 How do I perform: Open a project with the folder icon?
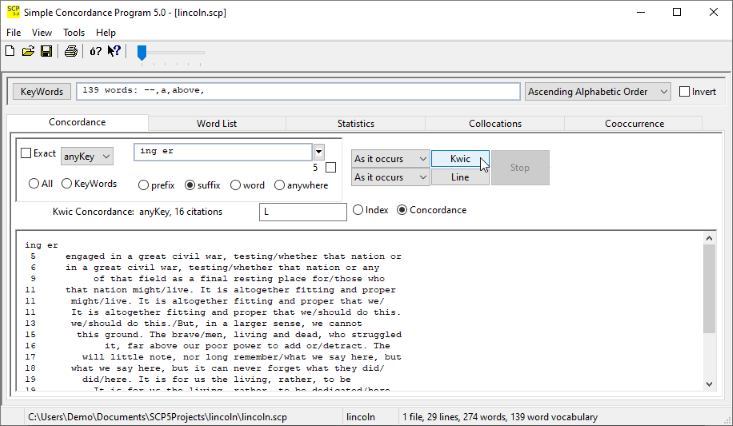pos(28,51)
